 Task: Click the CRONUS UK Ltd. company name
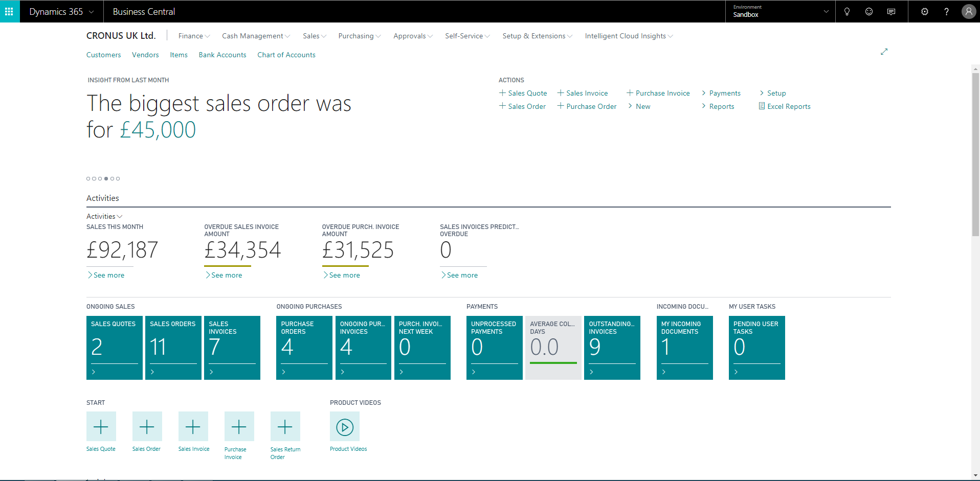(121, 36)
